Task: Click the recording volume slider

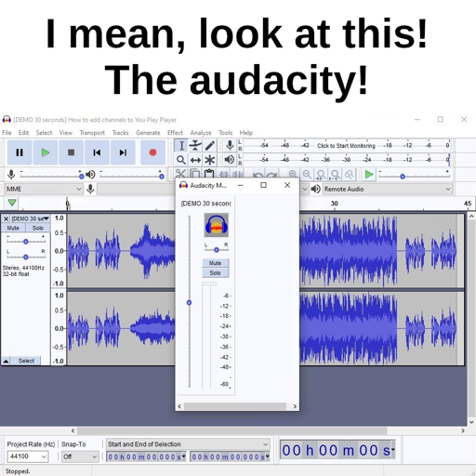Action: tap(51, 176)
